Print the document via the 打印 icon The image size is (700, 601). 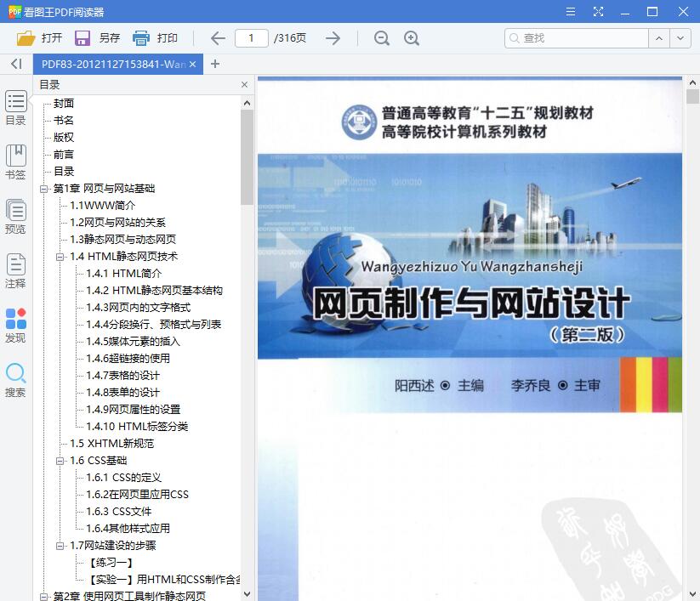pyautogui.click(x=140, y=37)
